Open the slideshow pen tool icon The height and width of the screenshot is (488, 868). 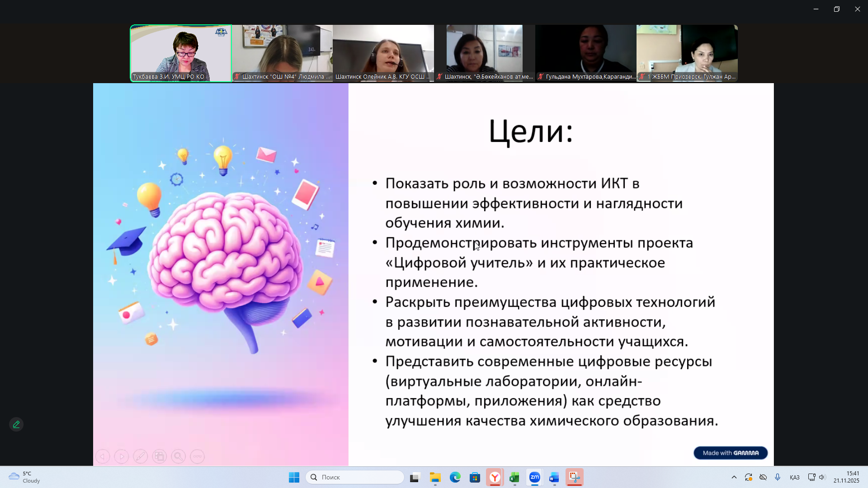[140, 456]
